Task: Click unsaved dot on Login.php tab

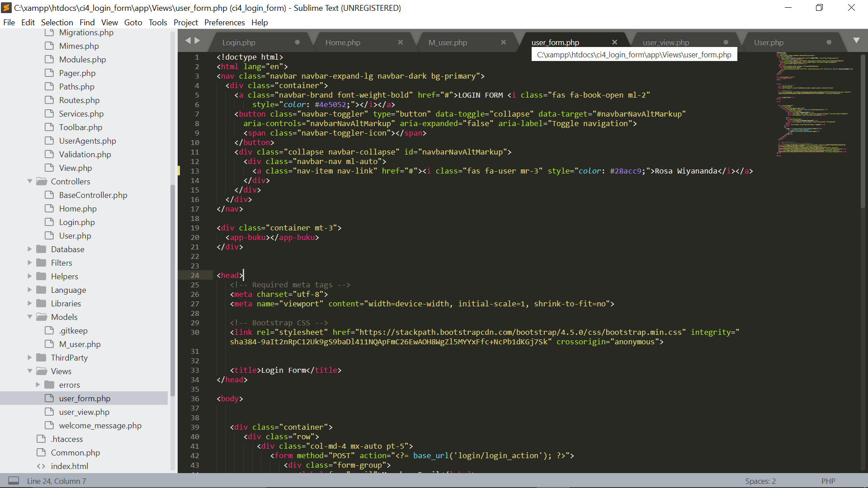Action: point(297,42)
